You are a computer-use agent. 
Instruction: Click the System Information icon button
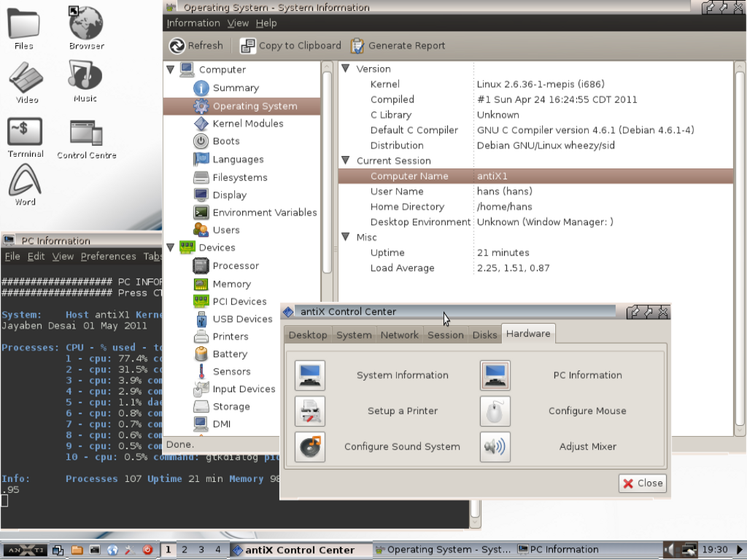pos(310,376)
